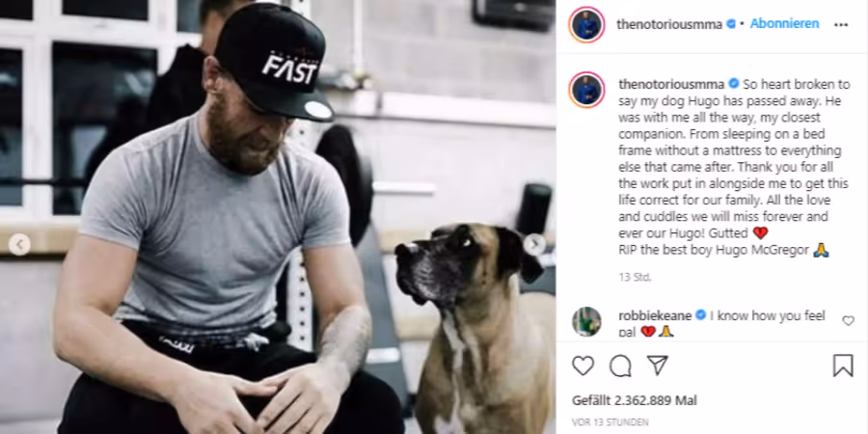This screenshot has width=868, height=434.
Task: Click the main photo of man and dog
Action: click(278, 217)
